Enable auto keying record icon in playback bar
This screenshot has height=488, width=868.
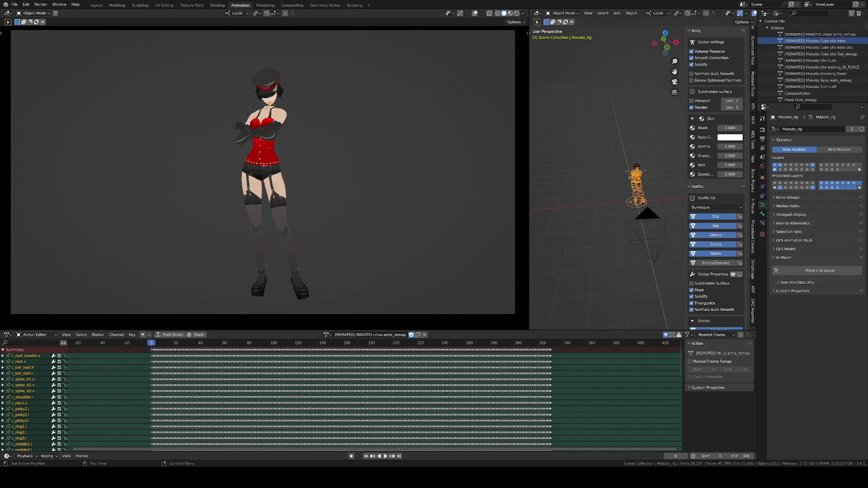pyautogui.click(x=351, y=456)
